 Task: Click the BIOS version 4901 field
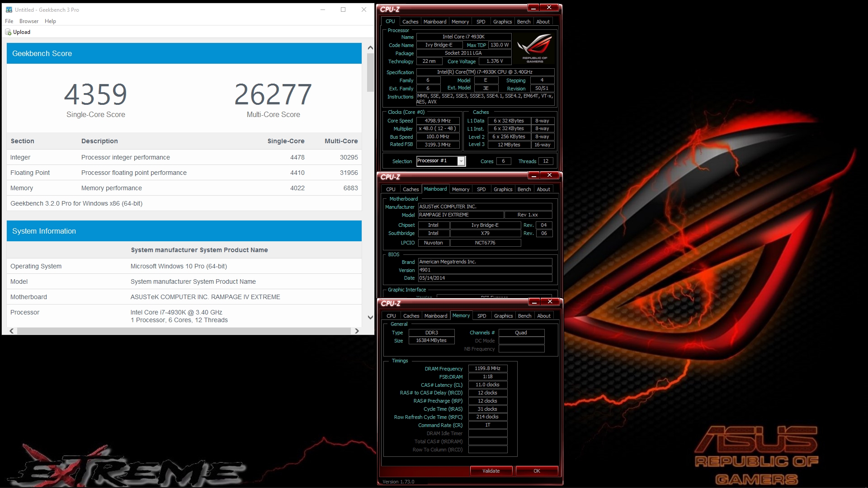tap(485, 270)
